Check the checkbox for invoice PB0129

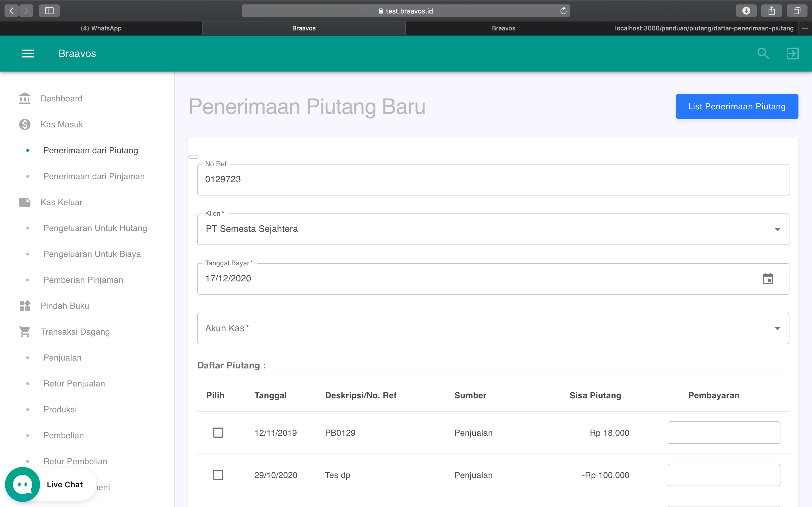click(218, 433)
